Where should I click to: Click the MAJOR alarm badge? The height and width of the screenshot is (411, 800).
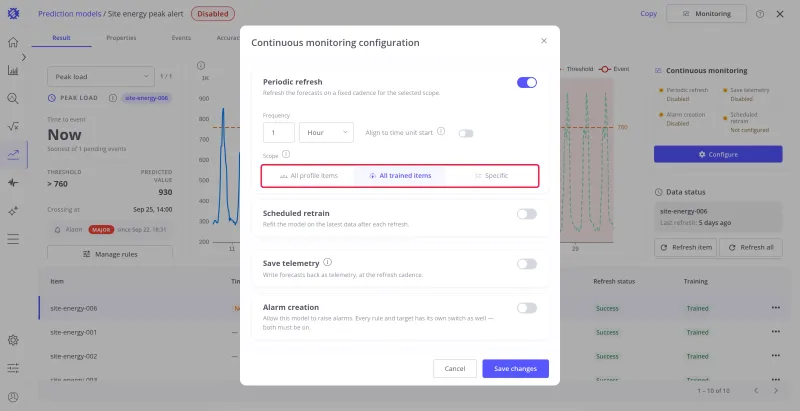click(x=101, y=230)
